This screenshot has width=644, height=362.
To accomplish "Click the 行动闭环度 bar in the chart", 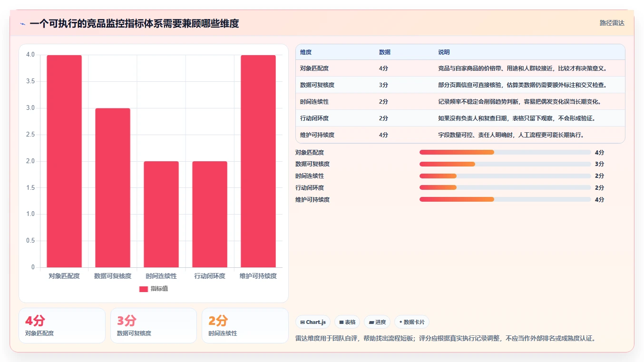I will pyautogui.click(x=210, y=215).
